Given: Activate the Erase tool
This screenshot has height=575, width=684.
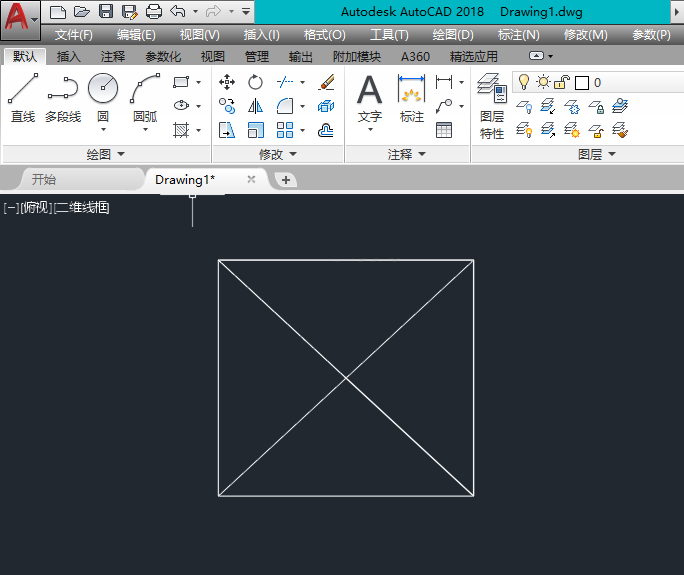Looking at the screenshot, I should tap(326, 82).
